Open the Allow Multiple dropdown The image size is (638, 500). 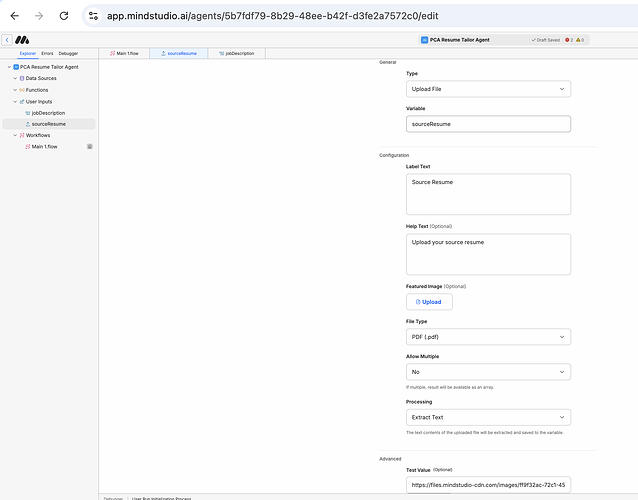point(488,371)
